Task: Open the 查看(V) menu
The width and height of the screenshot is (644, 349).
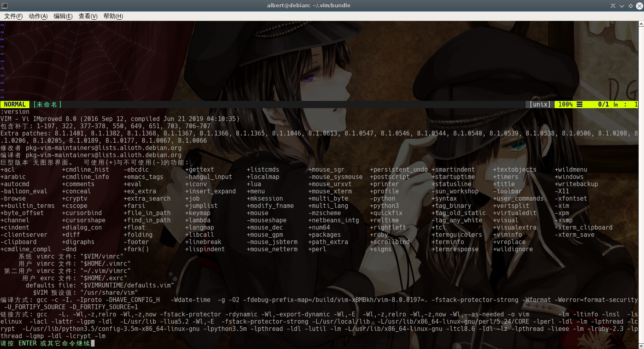Action: [x=88, y=16]
